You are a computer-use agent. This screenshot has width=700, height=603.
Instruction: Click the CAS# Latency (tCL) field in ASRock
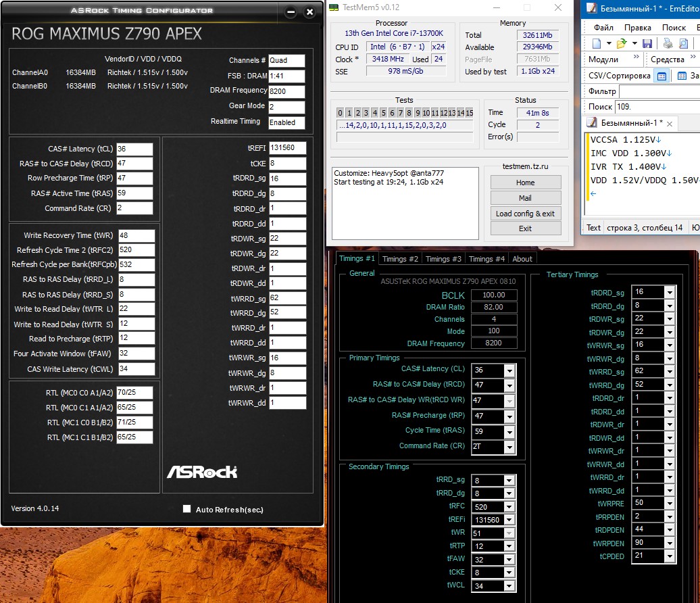pyautogui.click(x=134, y=149)
